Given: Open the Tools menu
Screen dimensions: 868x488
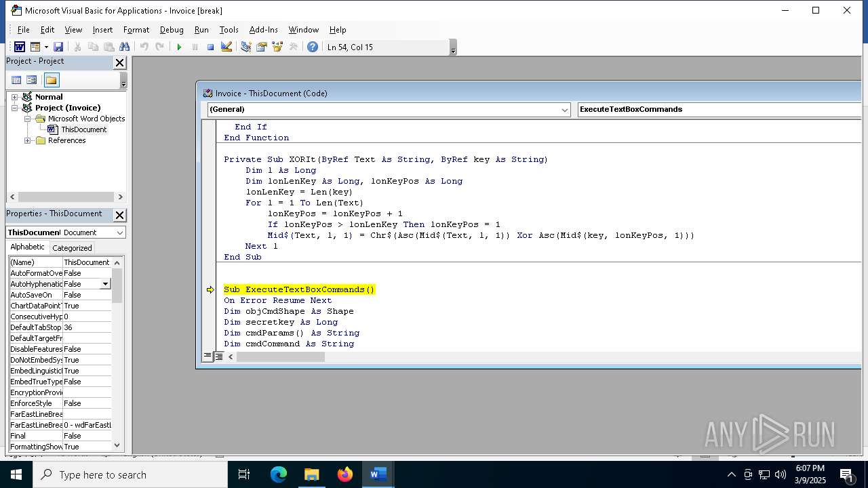Looking at the screenshot, I should 229,30.
